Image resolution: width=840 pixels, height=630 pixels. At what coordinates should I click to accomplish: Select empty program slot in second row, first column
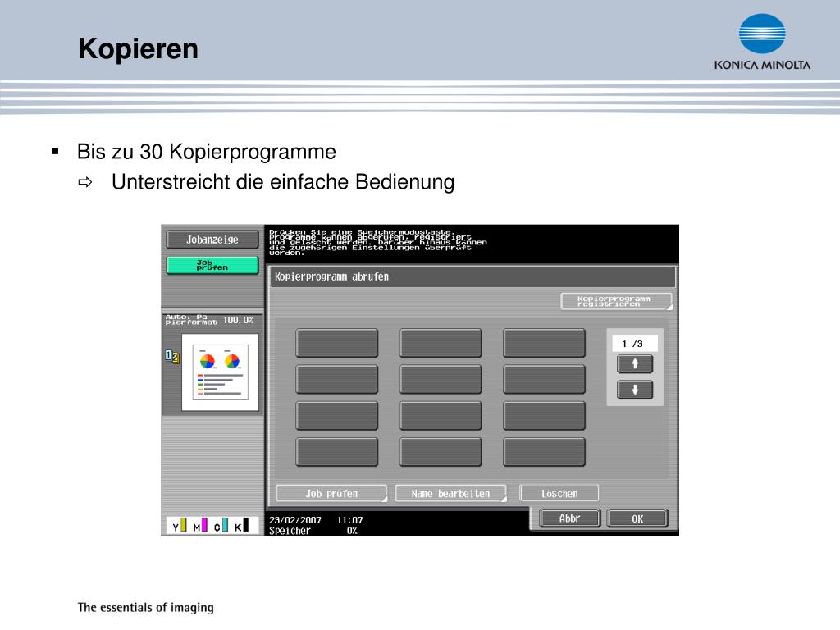tap(337, 379)
